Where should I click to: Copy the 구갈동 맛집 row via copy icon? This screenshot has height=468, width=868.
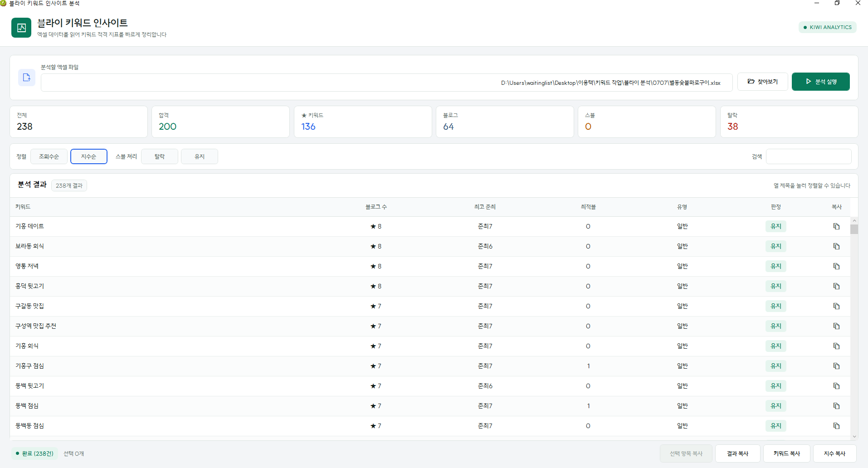pyautogui.click(x=836, y=306)
